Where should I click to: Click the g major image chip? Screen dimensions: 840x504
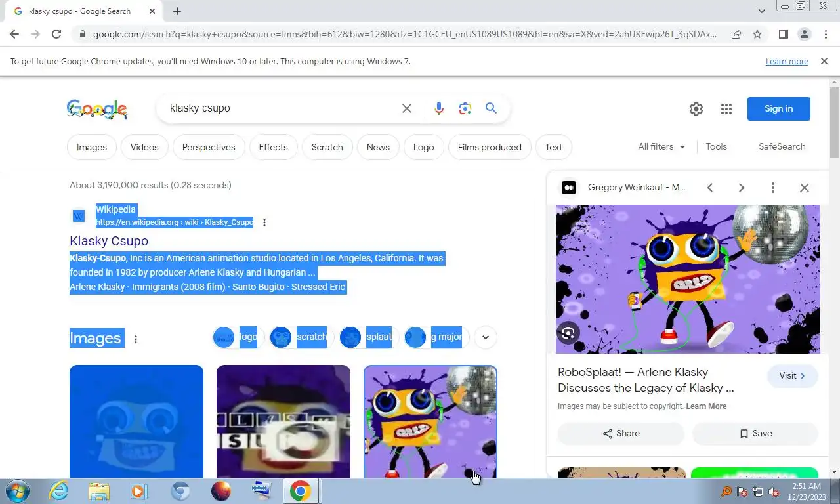click(x=436, y=337)
